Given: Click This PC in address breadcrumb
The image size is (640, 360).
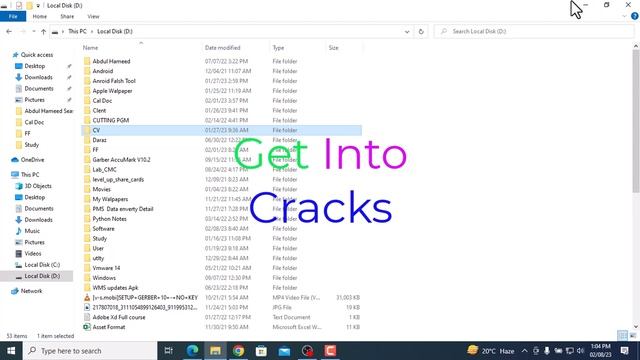Looking at the screenshot, I should 77,31.
